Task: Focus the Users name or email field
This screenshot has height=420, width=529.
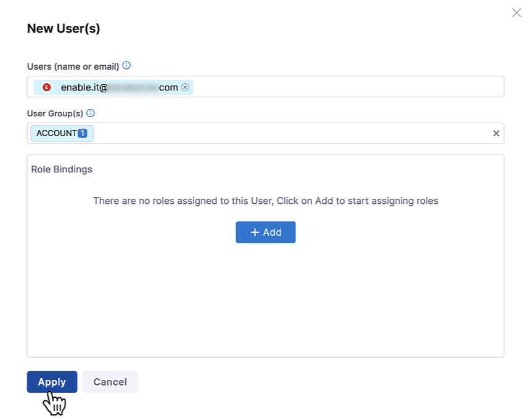Action: (x=345, y=87)
